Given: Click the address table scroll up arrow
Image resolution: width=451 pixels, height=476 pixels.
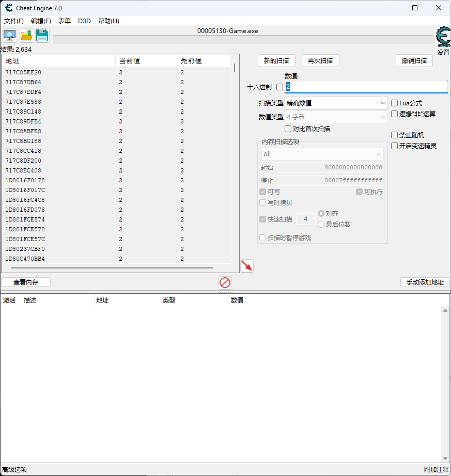Looking at the screenshot, I should (x=445, y=310).
